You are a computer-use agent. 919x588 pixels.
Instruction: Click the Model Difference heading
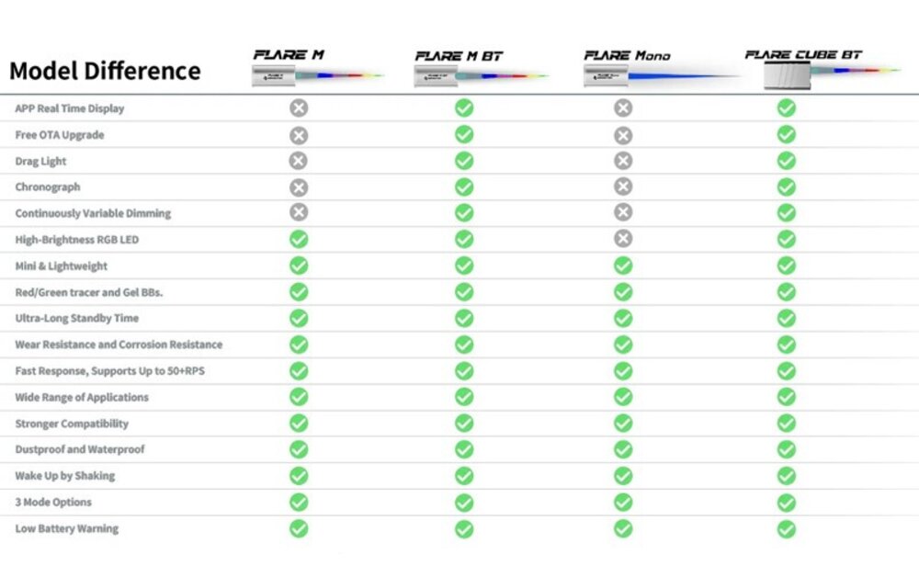(x=105, y=71)
